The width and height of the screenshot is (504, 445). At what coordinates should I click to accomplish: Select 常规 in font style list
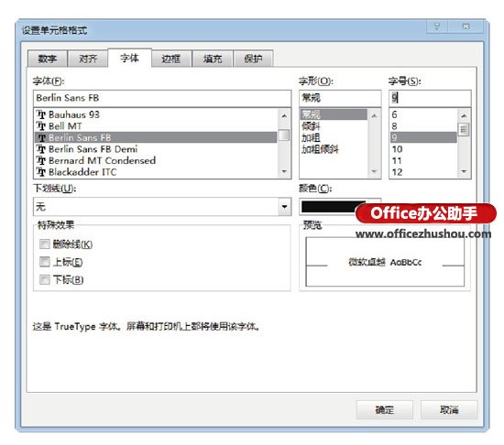click(x=334, y=114)
